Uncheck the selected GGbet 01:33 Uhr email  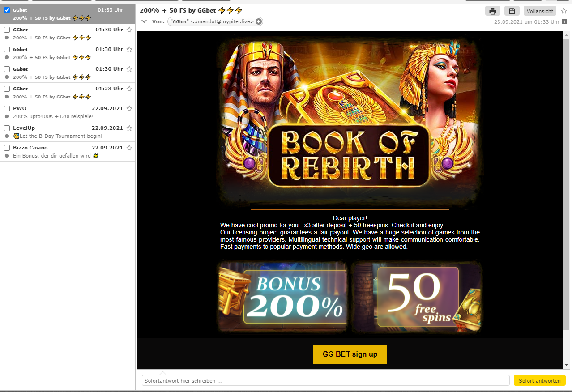7,10
